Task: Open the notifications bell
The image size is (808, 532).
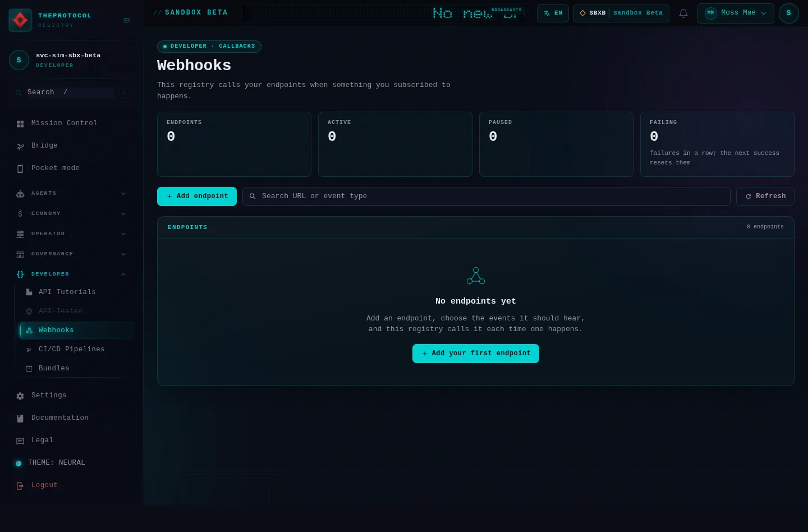Action: tap(683, 13)
